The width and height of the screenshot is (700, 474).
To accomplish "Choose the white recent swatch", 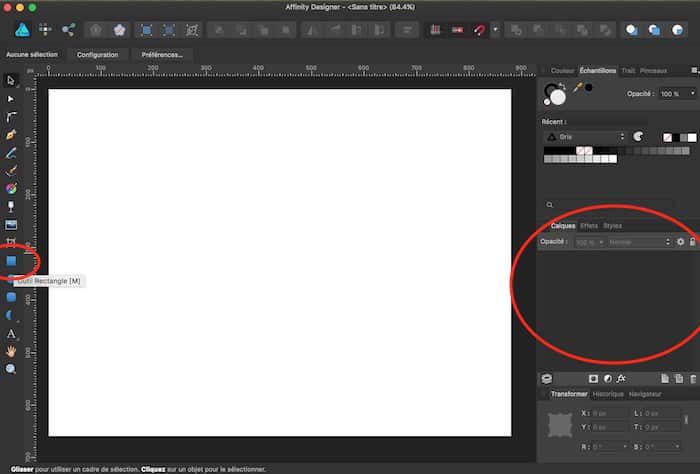I will click(692, 137).
